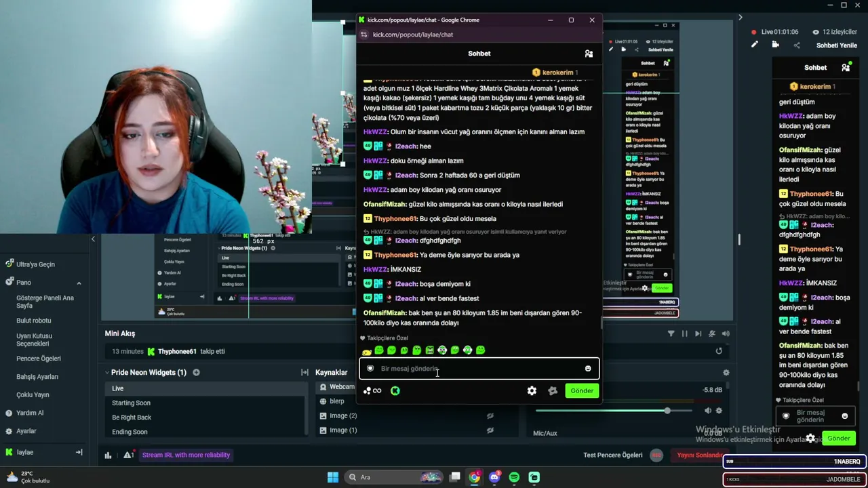Collapse the right chat panel chevron
The width and height of the screenshot is (868, 488).
740,18
